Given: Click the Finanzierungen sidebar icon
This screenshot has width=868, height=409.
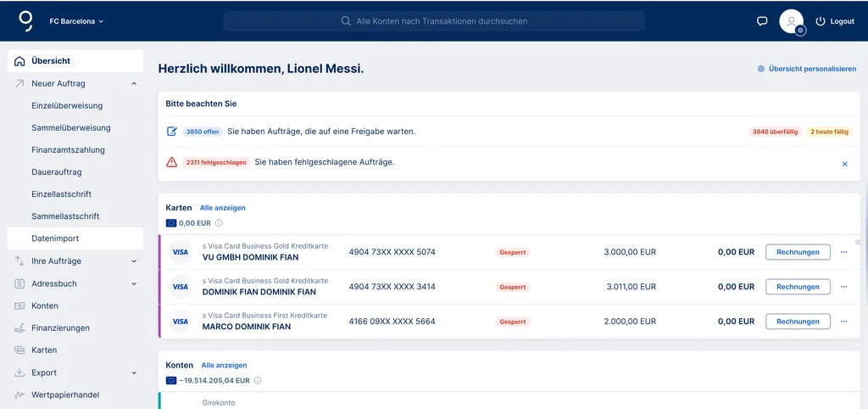Looking at the screenshot, I should click(x=20, y=328).
